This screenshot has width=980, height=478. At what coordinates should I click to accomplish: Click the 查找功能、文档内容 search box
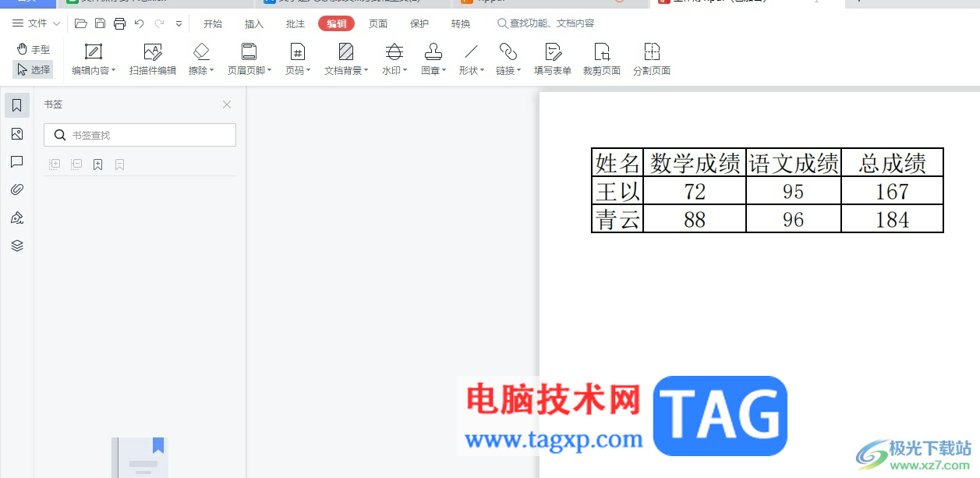[546, 24]
